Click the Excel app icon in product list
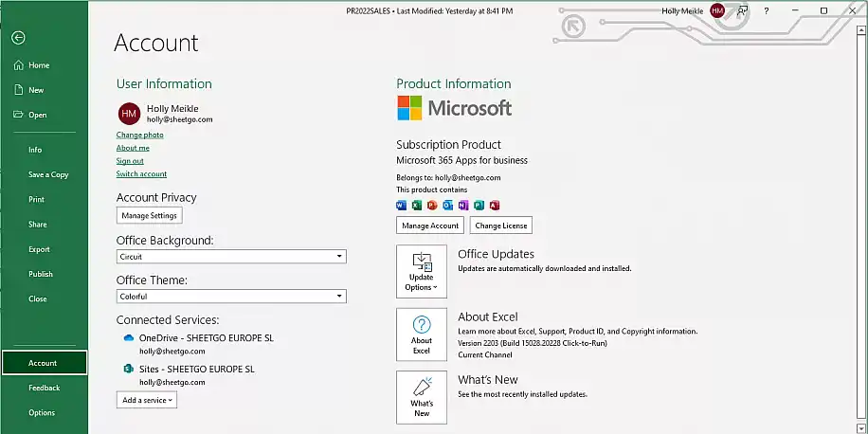868x434 pixels. click(417, 206)
